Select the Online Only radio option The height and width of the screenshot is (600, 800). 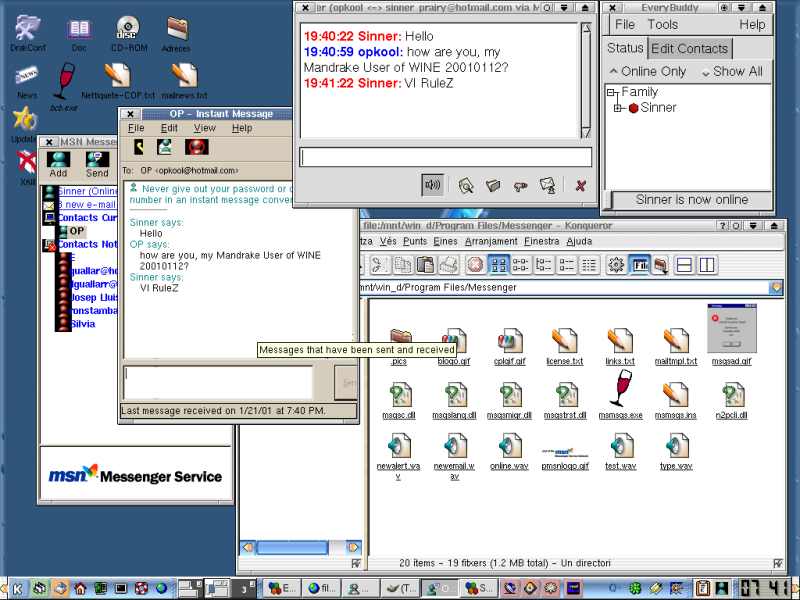[x=648, y=71]
